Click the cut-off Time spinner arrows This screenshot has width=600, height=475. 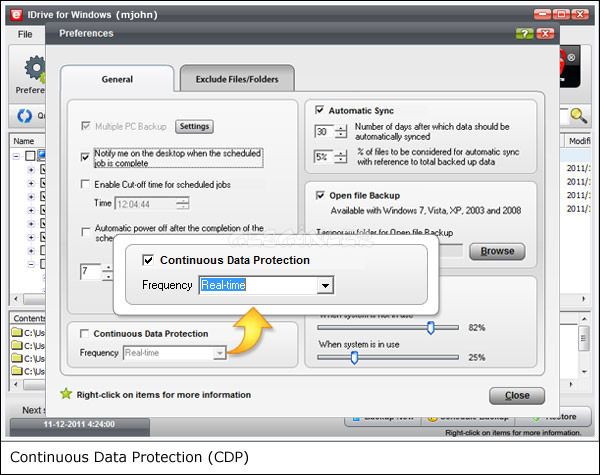(183, 204)
